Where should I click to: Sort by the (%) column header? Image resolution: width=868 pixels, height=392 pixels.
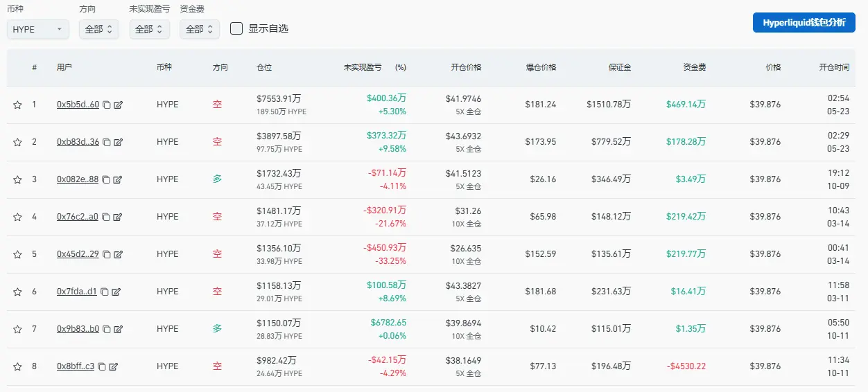coord(401,67)
